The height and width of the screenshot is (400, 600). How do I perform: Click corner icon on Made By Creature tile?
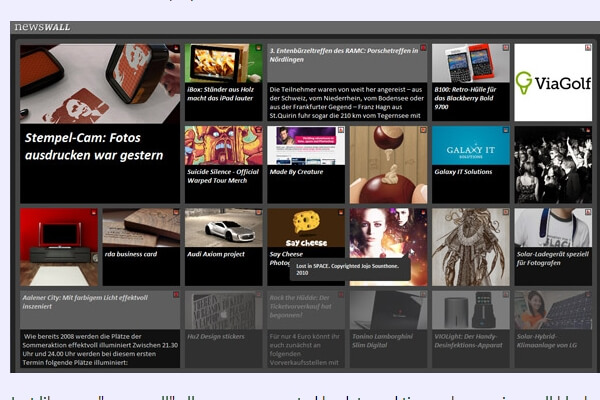(341, 130)
